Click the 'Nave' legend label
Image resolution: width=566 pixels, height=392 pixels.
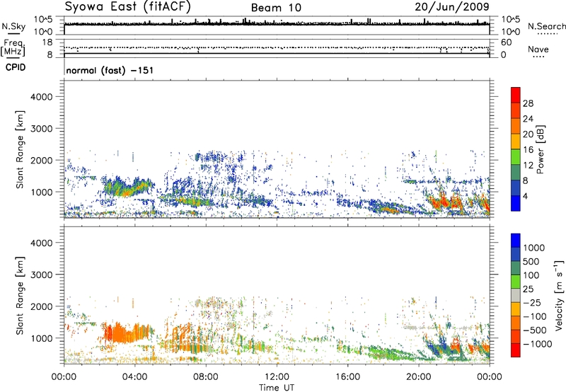click(538, 49)
